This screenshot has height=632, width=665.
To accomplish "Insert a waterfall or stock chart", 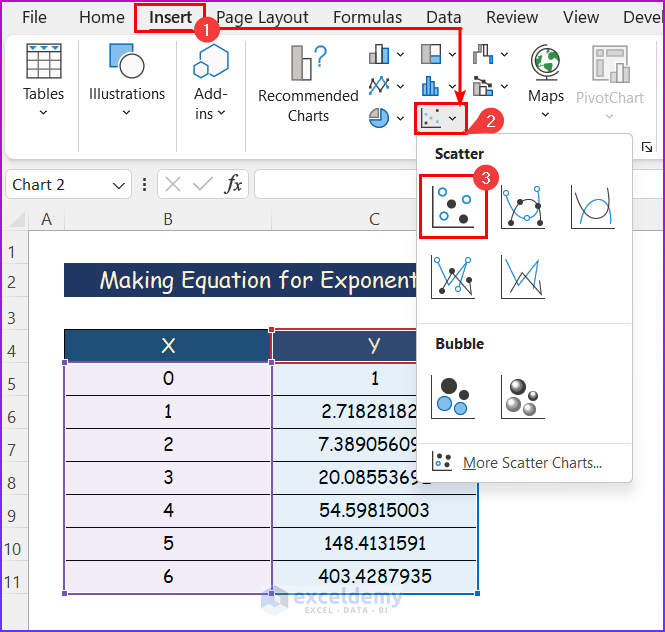I will point(483,54).
